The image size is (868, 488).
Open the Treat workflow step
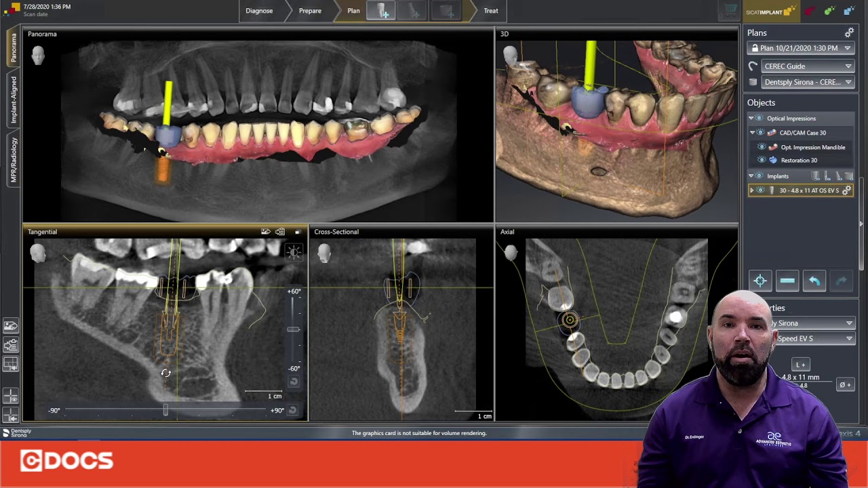pos(491,11)
